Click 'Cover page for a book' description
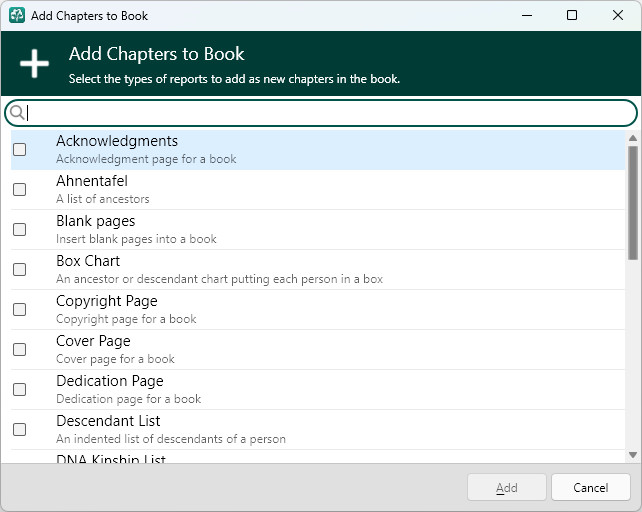Screen dimensions: 642x512 pyautogui.click(x=115, y=359)
